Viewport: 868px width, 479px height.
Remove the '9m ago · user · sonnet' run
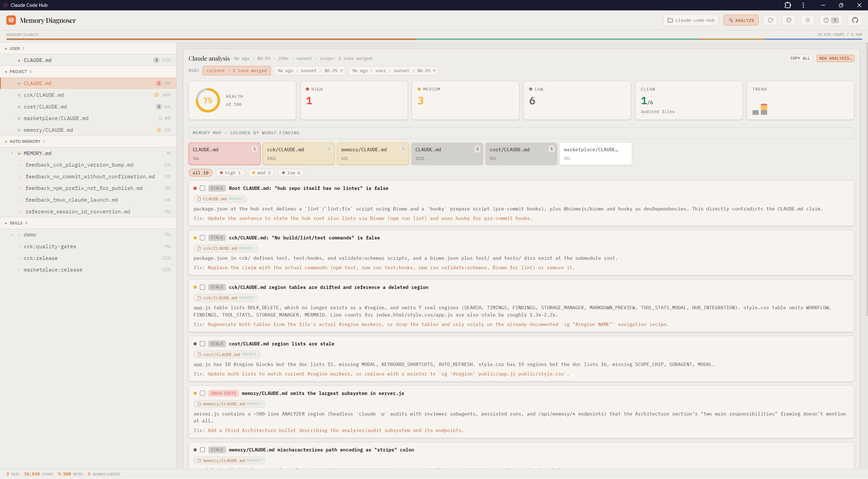434,70
